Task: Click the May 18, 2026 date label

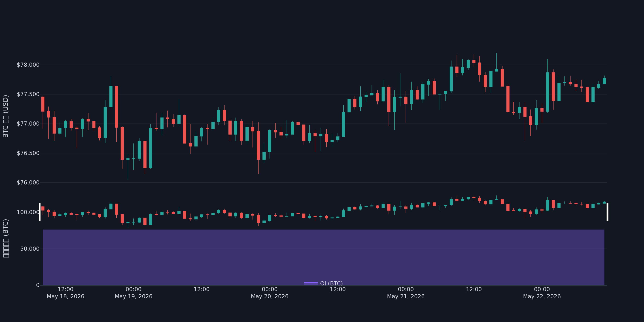Action: point(66,296)
